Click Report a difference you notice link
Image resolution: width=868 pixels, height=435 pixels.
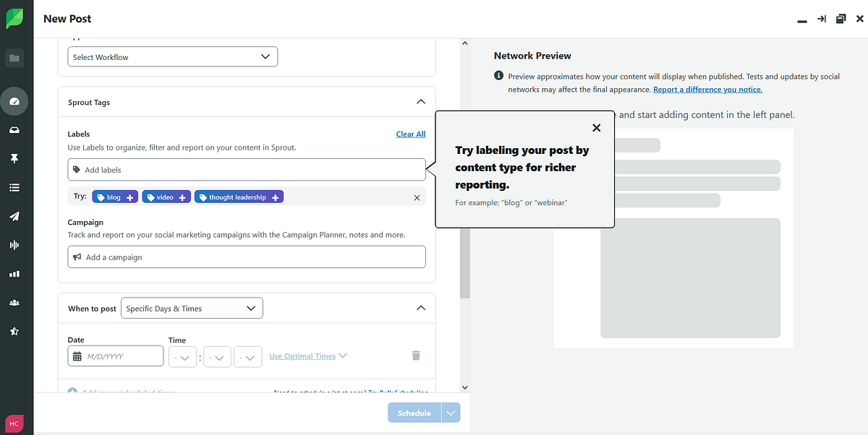pyautogui.click(x=707, y=90)
